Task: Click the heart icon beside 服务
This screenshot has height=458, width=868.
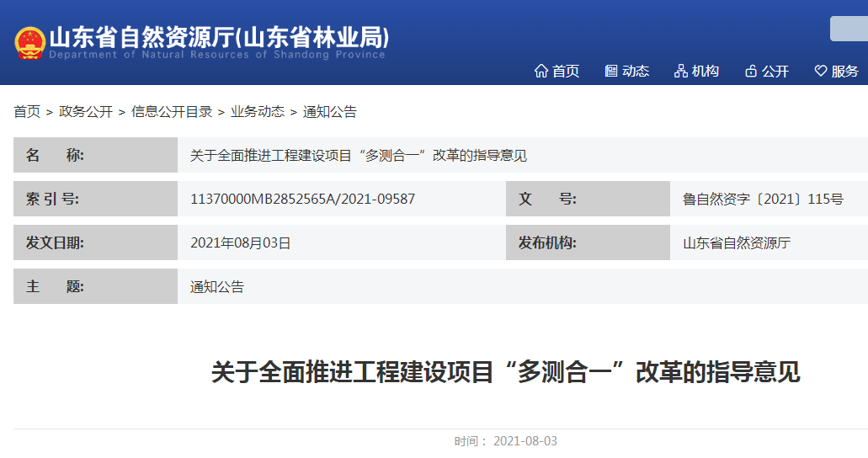Action: click(x=821, y=71)
